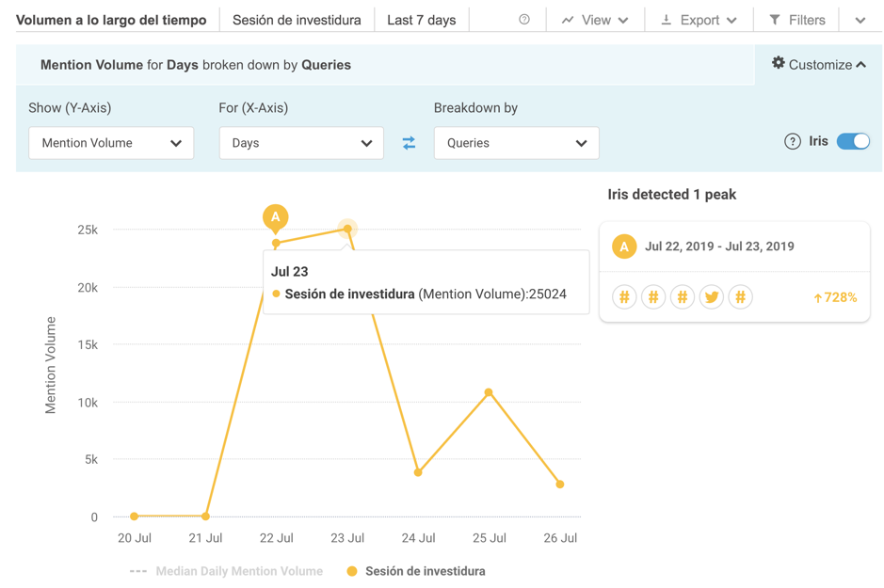The width and height of the screenshot is (884, 588).
Task: Click the 728% increase indicator
Action: click(x=835, y=297)
